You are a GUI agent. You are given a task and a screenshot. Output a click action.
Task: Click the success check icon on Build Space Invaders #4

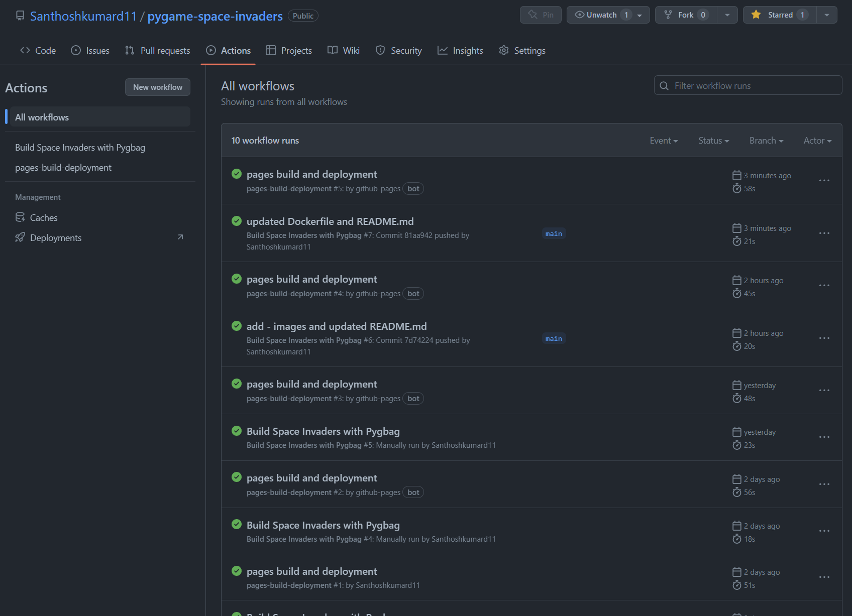point(237,525)
